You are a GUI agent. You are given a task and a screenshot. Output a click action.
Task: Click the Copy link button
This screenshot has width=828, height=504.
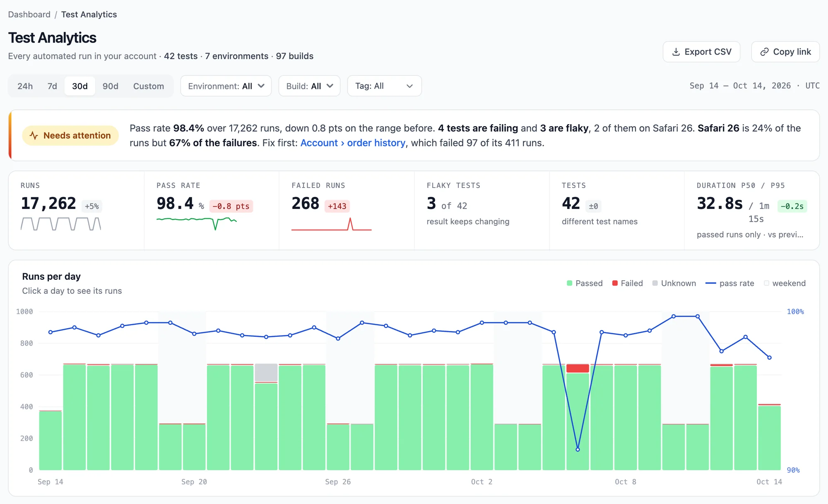pyautogui.click(x=785, y=52)
